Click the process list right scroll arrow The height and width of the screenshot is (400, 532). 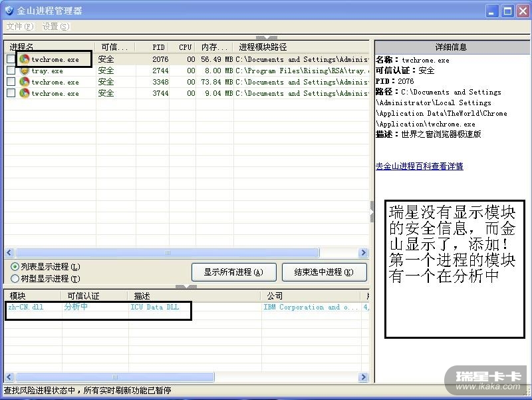(x=364, y=253)
